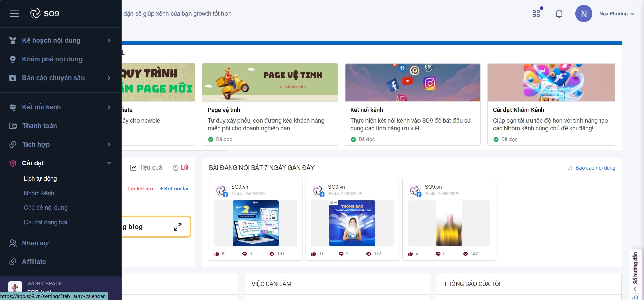The height and width of the screenshot is (300, 644).
Task: Open the post thumbnail with 191 views
Action: pos(255,223)
